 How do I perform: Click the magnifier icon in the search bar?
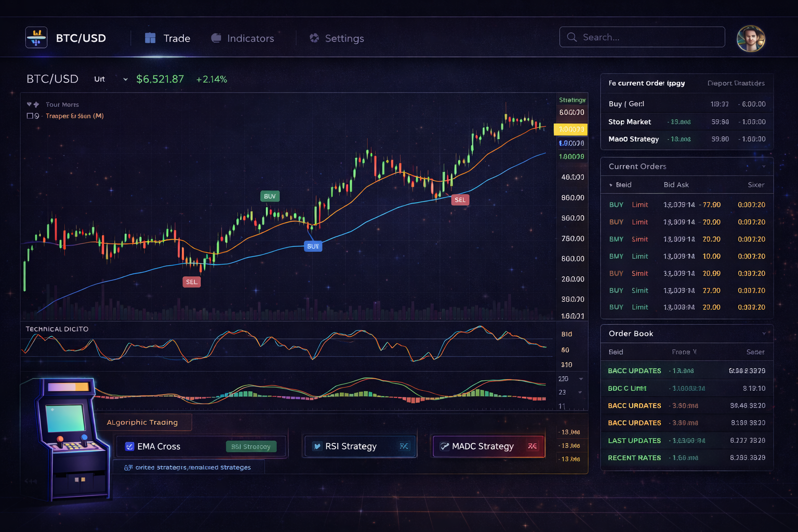[571, 37]
